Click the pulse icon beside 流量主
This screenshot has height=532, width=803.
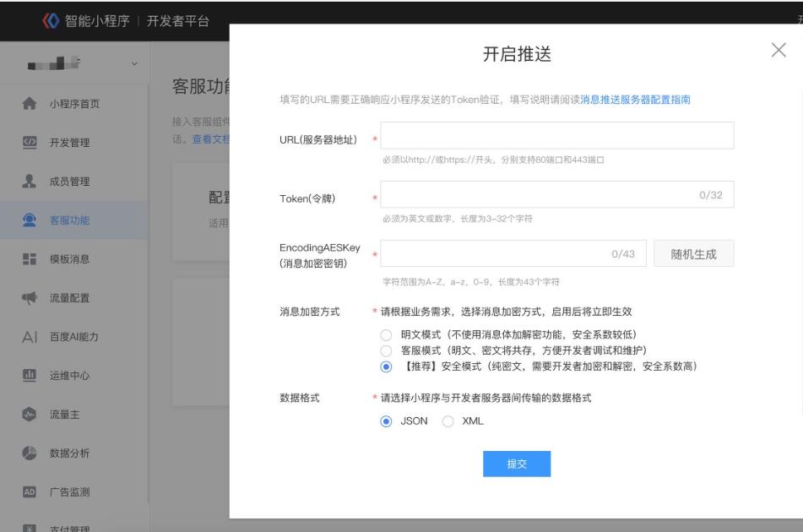click(30, 415)
